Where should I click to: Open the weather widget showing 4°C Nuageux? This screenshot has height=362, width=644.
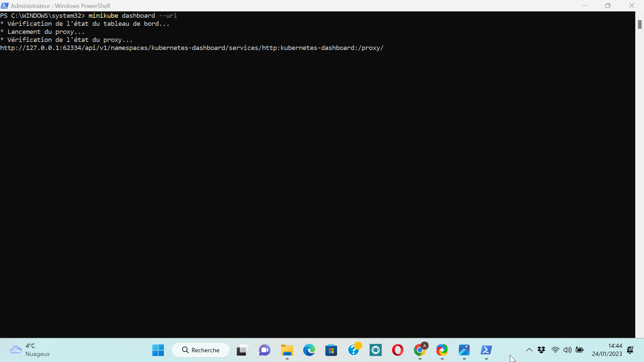point(30,350)
